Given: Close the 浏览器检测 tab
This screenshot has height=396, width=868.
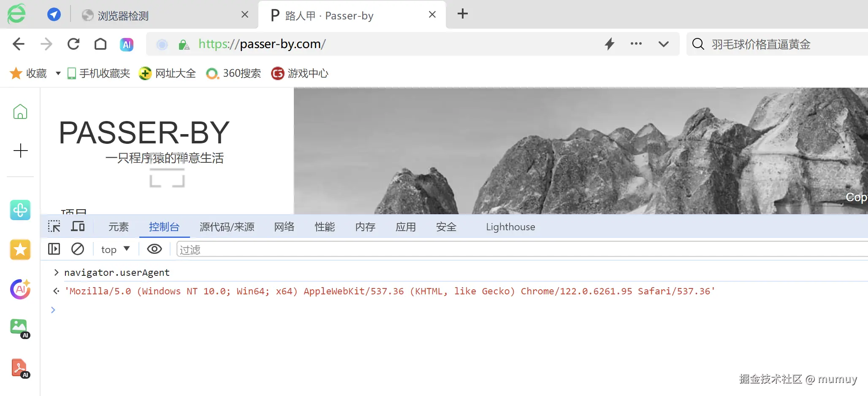Looking at the screenshot, I should pos(245,15).
